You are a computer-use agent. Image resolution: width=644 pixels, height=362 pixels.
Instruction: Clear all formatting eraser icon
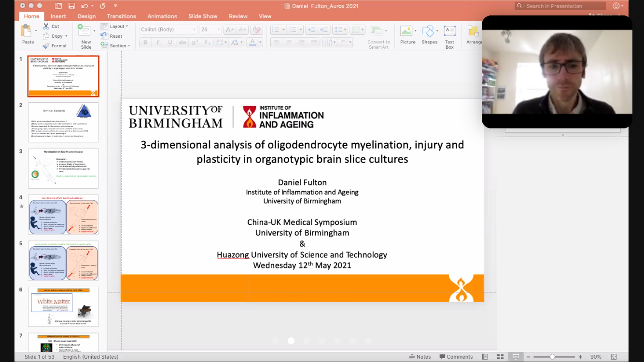[256, 29]
